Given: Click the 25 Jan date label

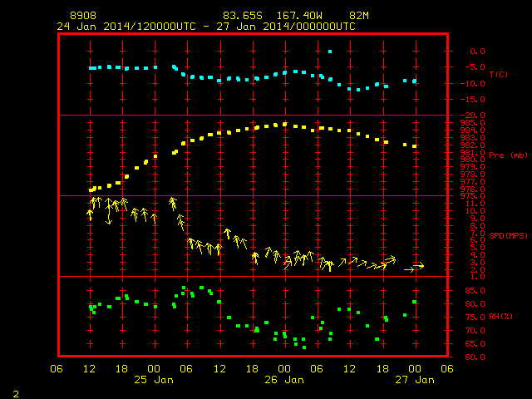Looking at the screenshot, I should click(x=154, y=380).
